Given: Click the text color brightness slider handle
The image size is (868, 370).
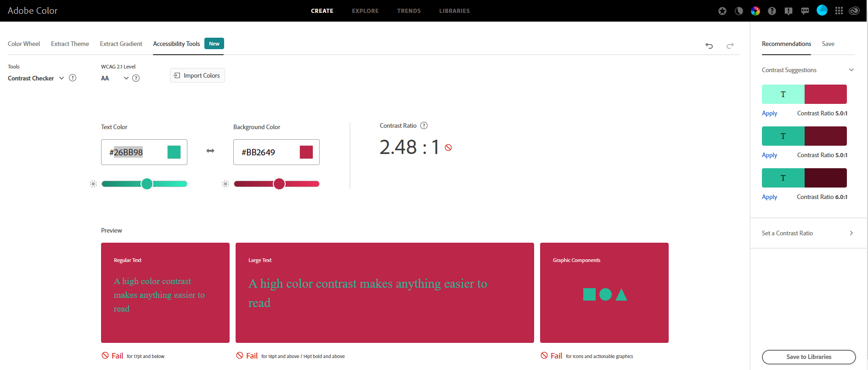Looking at the screenshot, I should tap(147, 184).
